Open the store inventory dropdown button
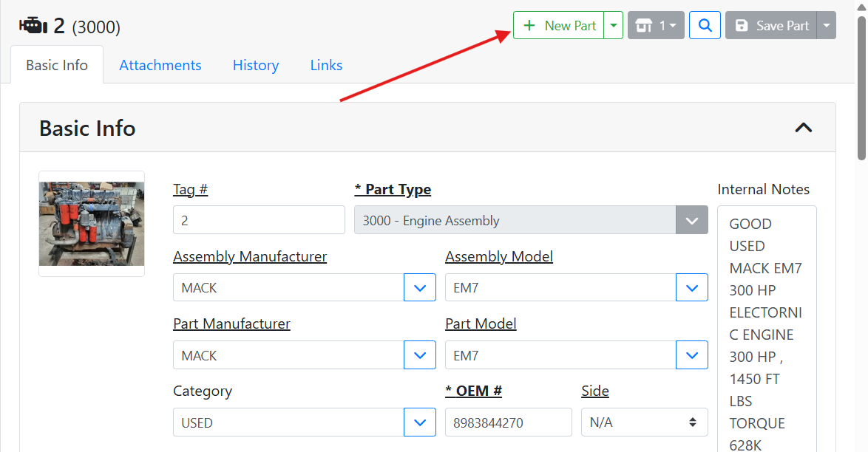 (656, 26)
